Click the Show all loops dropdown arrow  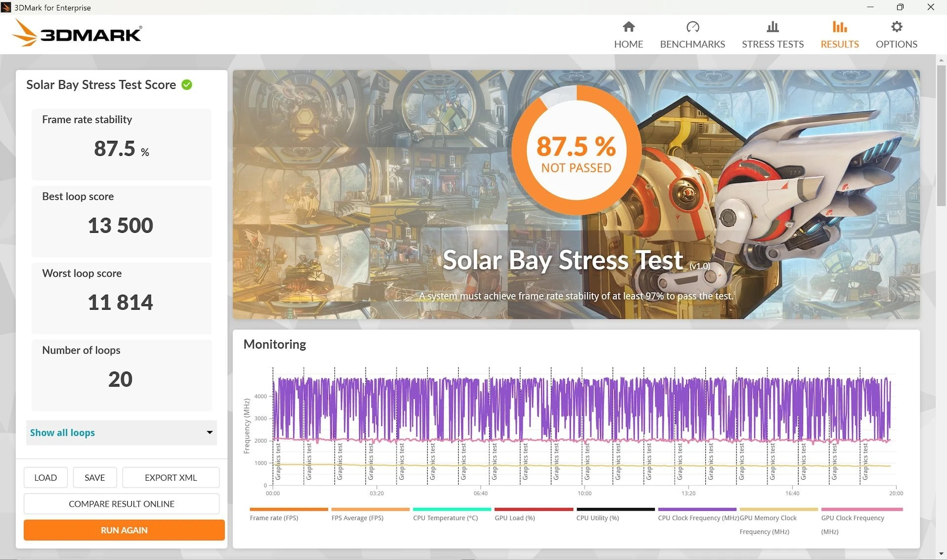pos(210,433)
